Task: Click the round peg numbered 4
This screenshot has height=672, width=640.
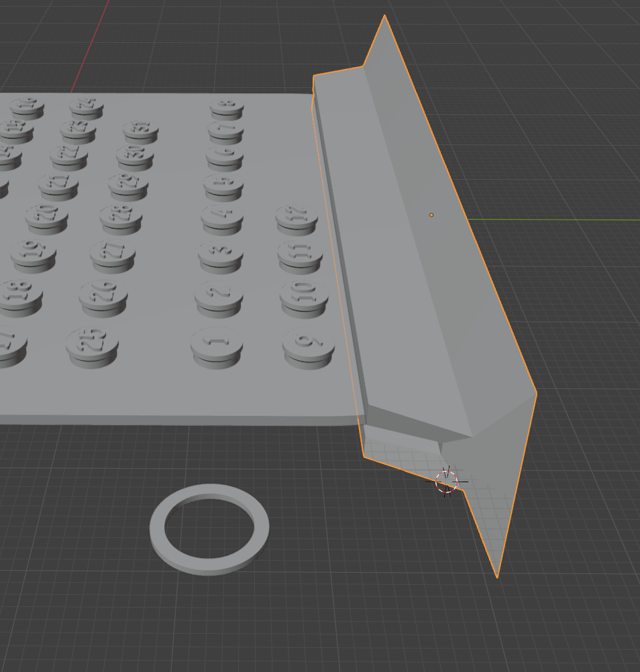Action: (222, 217)
